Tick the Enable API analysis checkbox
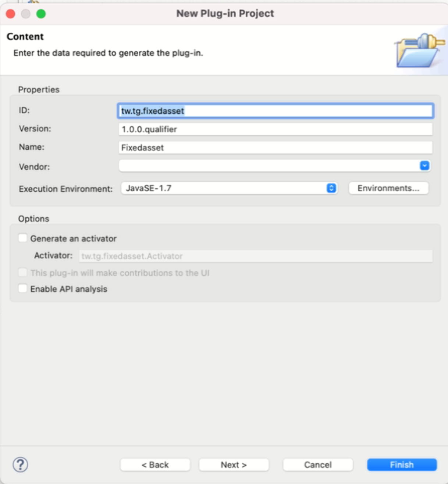448x484 pixels. 23,288
